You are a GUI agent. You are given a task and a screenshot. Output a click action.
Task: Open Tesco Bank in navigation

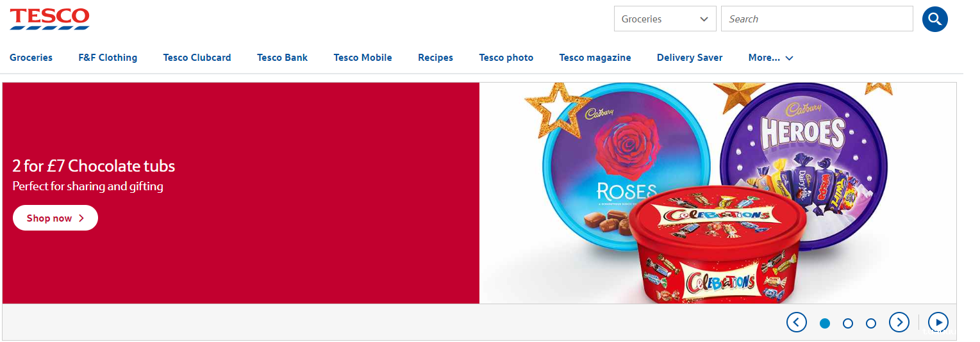282,58
